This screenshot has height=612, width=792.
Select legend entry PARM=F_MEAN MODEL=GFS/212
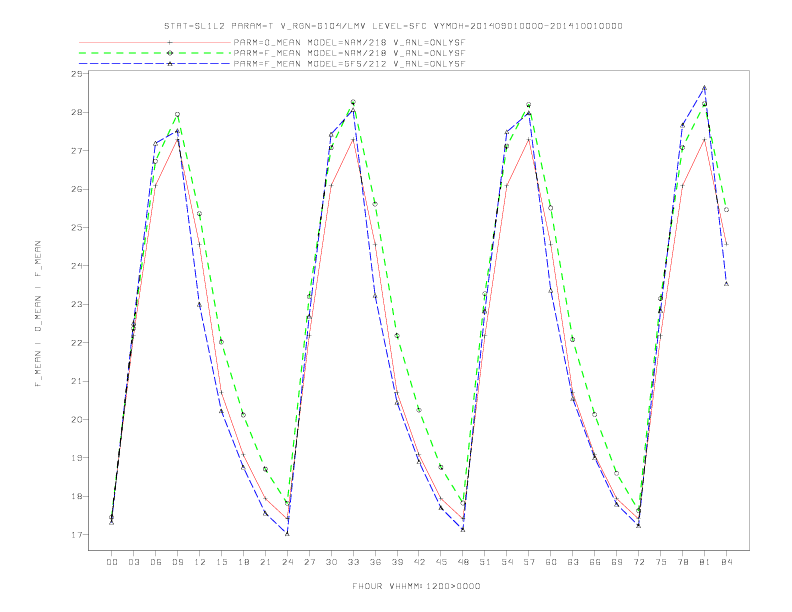pyautogui.click(x=349, y=64)
